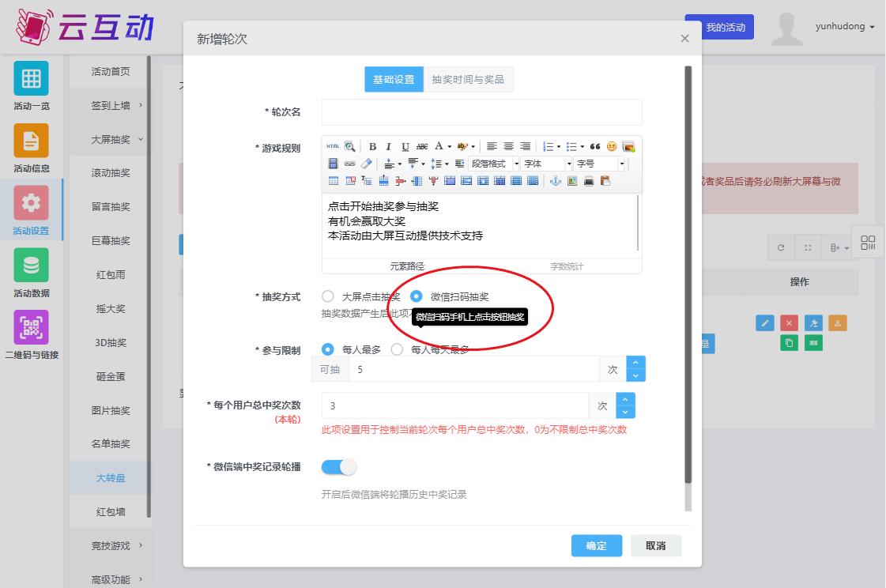Select the 大屏点击抽奖 radio option

(328, 297)
